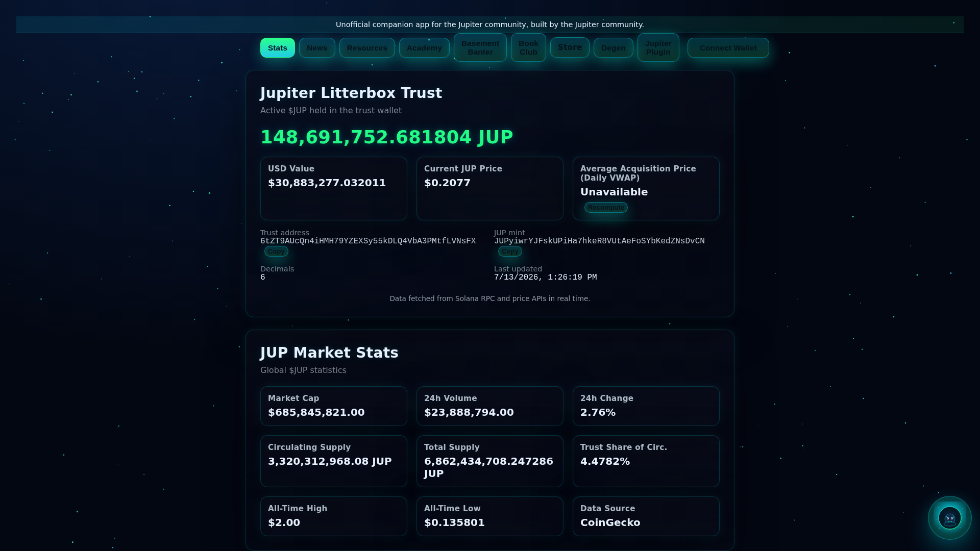Select the Stats tab

click(278, 48)
